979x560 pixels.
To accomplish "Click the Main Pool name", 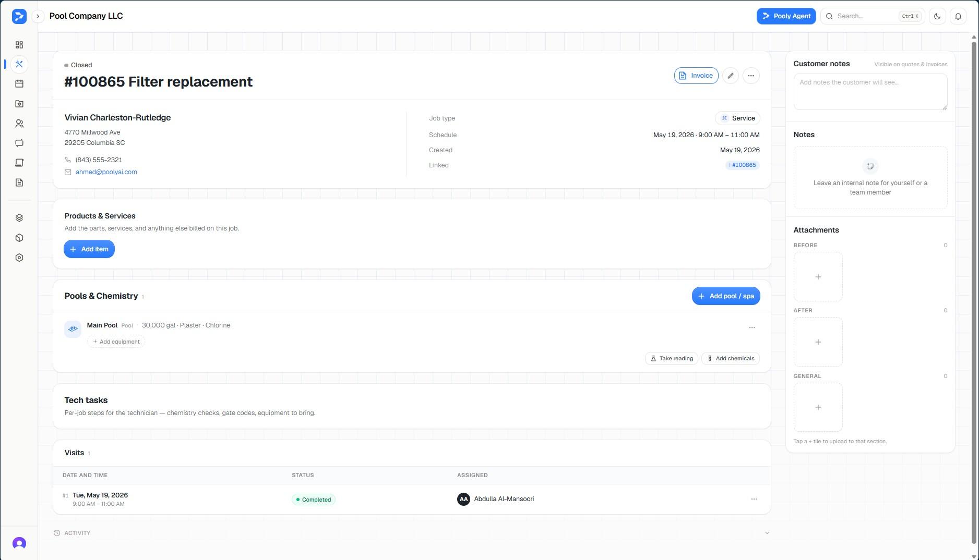I will point(102,325).
